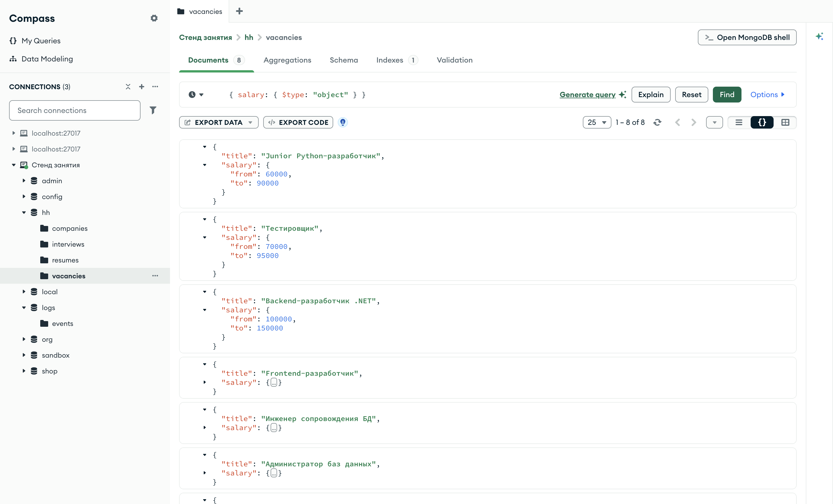Open the Schema tab
The height and width of the screenshot is (504, 833).
[344, 60]
